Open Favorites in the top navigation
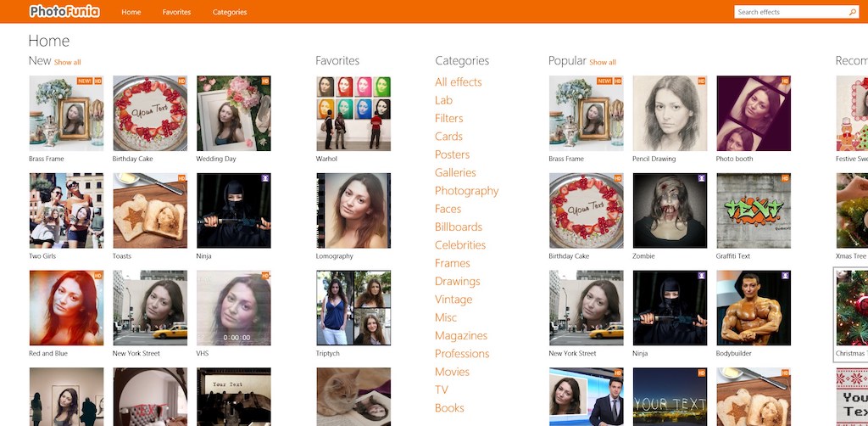The width and height of the screenshot is (868, 426). pos(176,12)
